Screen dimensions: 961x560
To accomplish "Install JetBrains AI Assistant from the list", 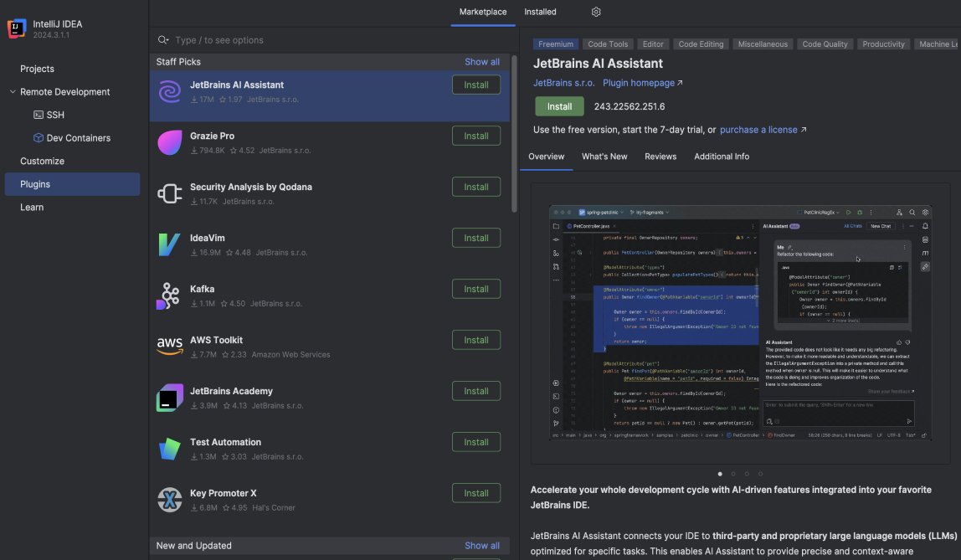I will (x=476, y=85).
